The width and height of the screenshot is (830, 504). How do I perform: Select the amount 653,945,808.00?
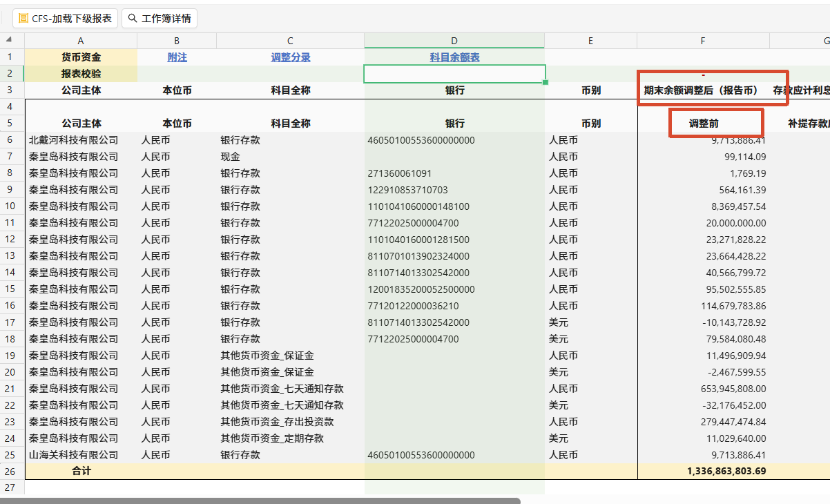pos(703,389)
